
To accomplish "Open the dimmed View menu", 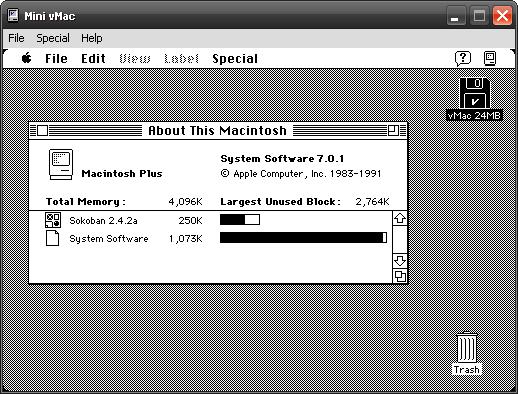I will tap(135, 59).
